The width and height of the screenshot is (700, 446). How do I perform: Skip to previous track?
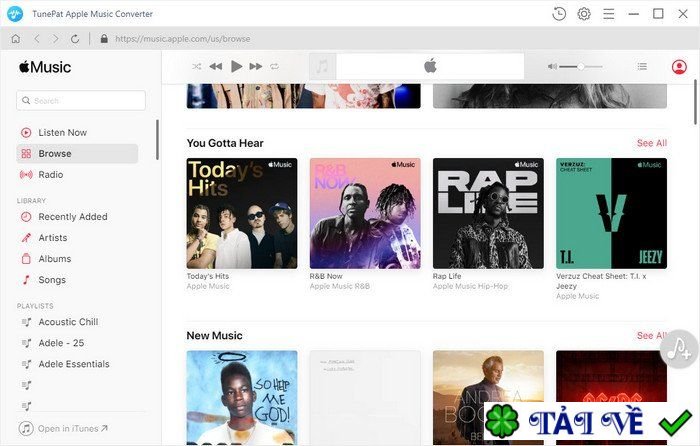point(216,67)
